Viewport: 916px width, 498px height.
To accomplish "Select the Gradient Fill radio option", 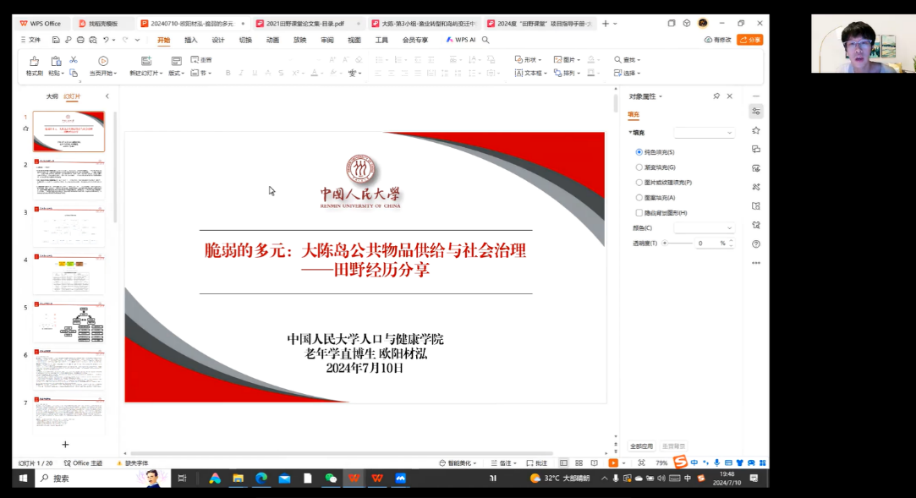I will pos(639,167).
